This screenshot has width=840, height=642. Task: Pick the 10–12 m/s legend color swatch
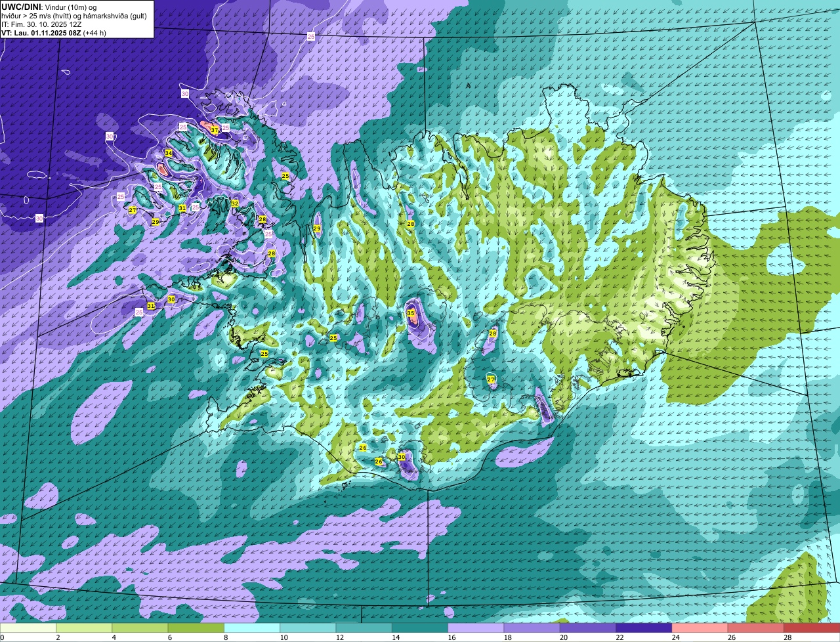[308, 628]
